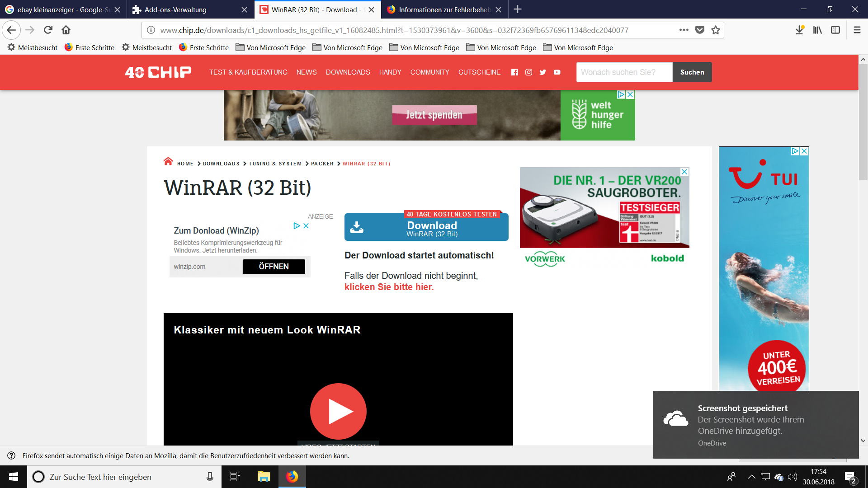Close the Vorwerk Kobold advertisement
The width and height of the screenshot is (868, 488).
684,172
